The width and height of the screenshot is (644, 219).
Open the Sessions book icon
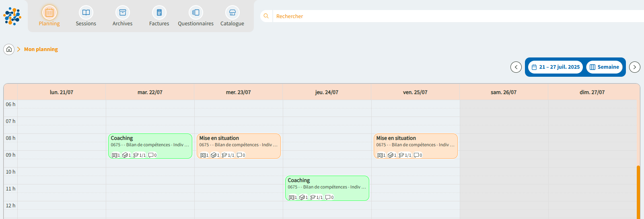pos(86,13)
